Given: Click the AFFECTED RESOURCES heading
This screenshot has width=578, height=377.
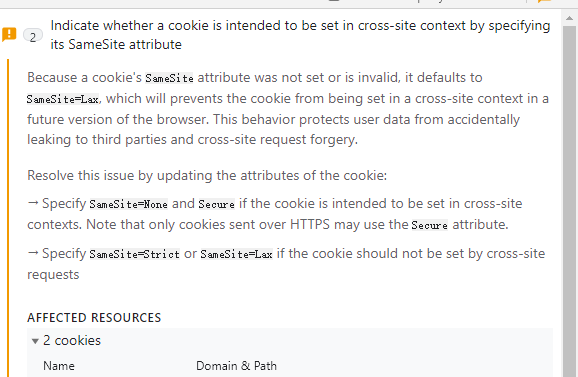Looking at the screenshot, I should click(94, 317).
